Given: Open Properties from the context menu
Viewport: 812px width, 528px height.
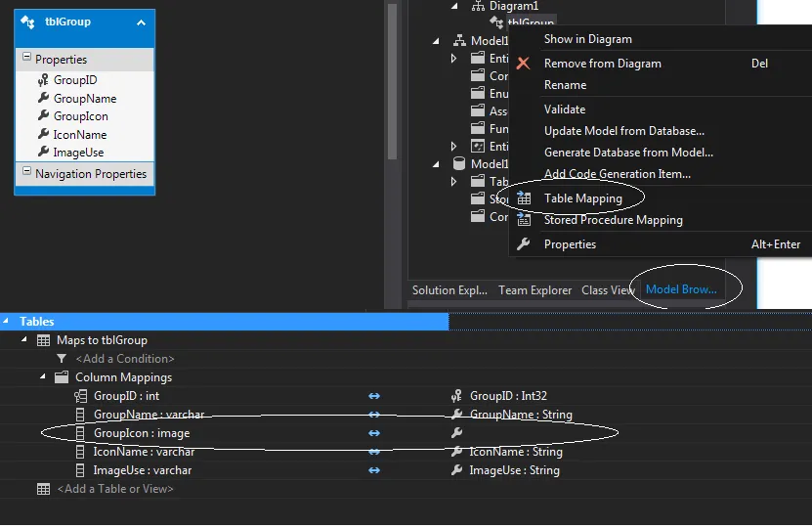Looking at the screenshot, I should click(570, 244).
